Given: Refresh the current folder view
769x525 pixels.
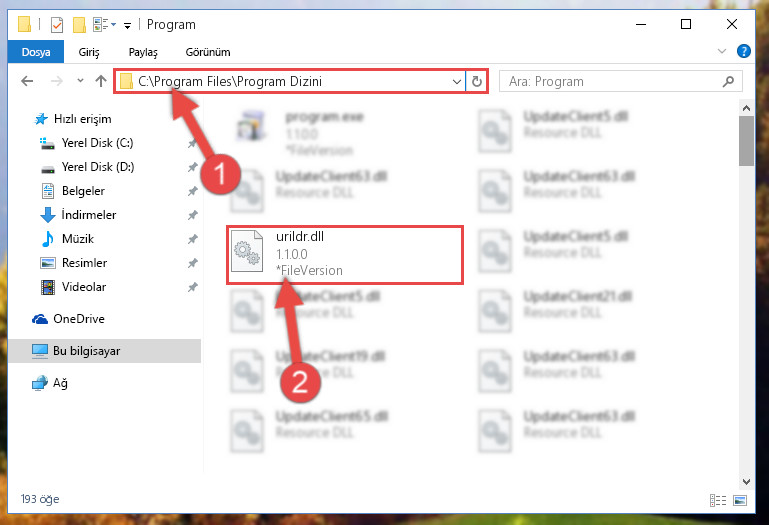Looking at the screenshot, I should 477,81.
